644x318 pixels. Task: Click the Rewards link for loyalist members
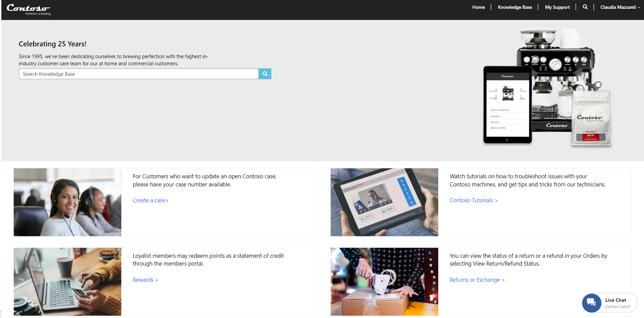click(x=145, y=280)
